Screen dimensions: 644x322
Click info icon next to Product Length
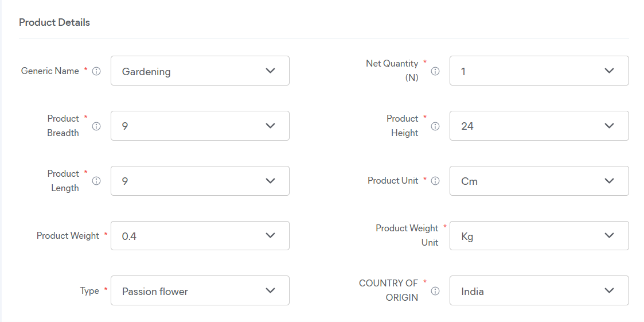(96, 181)
